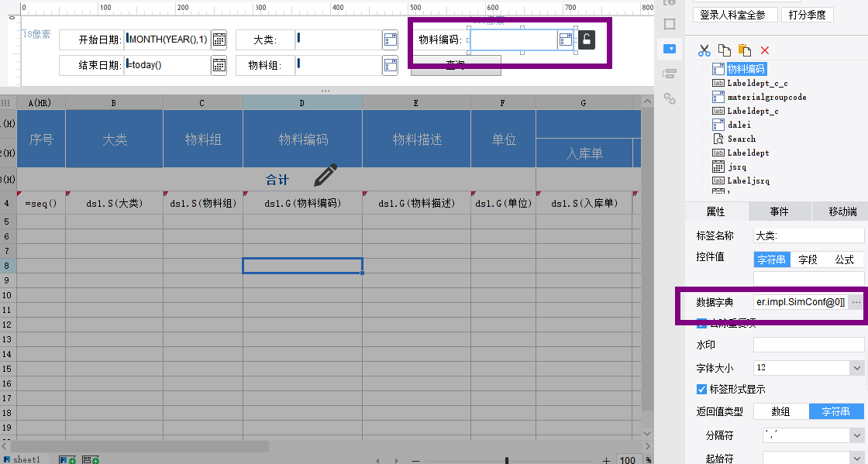
Task: Click the 水印 input field
Action: (x=808, y=345)
